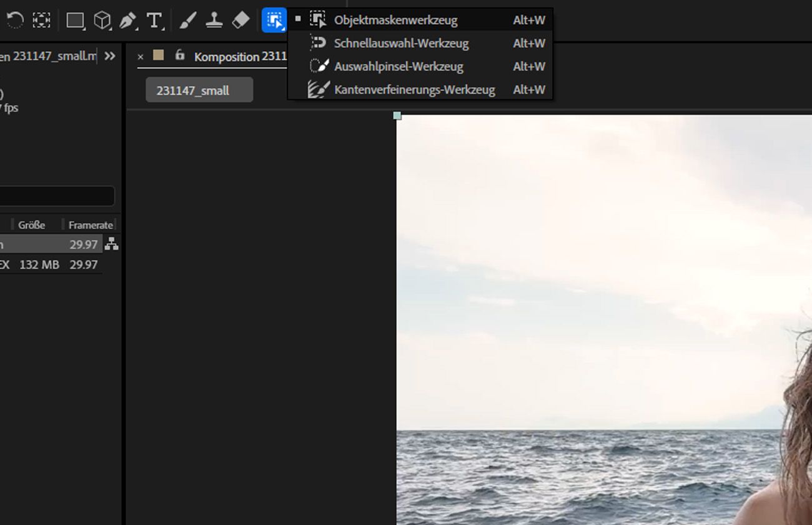Select the Pan Behind anchor point tool

click(42, 21)
